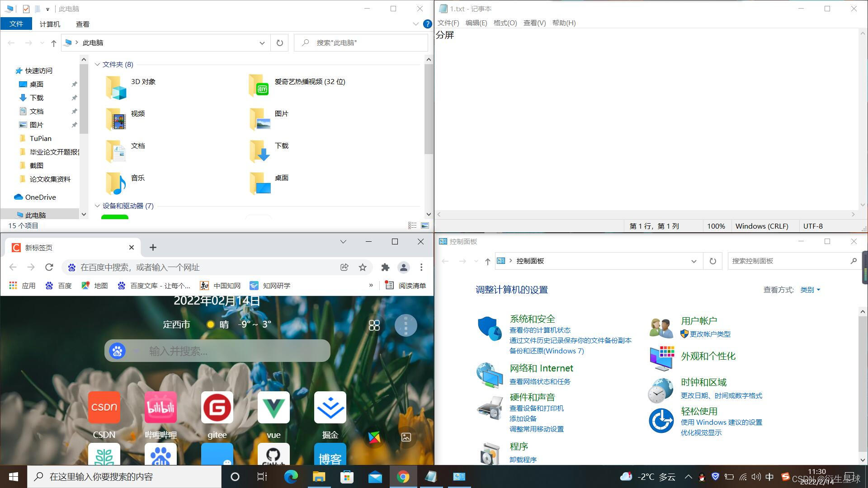The width and height of the screenshot is (868, 488).
Task: Click the Baidu search box on the new tab page
Action: [217, 351]
